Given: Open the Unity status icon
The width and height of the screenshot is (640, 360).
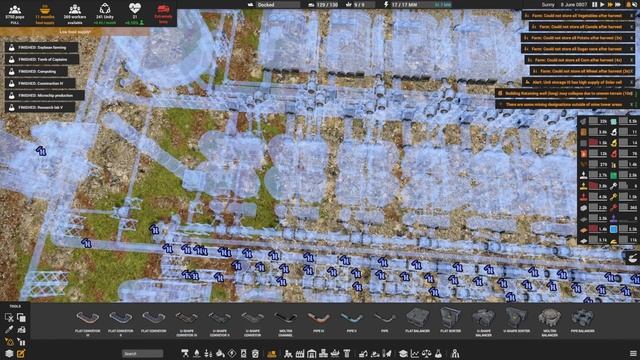Looking at the screenshot, I should click(x=105, y=9).
